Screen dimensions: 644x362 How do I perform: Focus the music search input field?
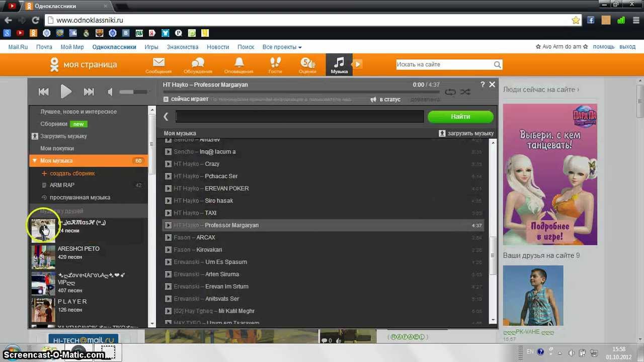(x=299, y=117)
